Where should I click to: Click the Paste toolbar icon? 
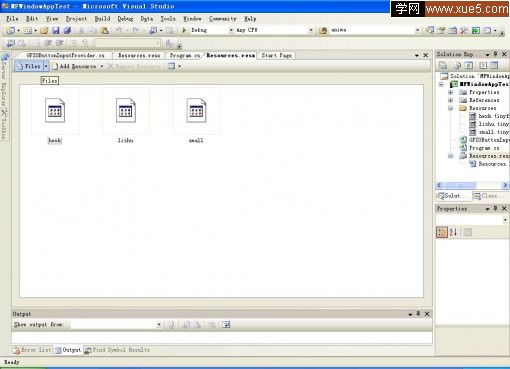tap(105, 30)
